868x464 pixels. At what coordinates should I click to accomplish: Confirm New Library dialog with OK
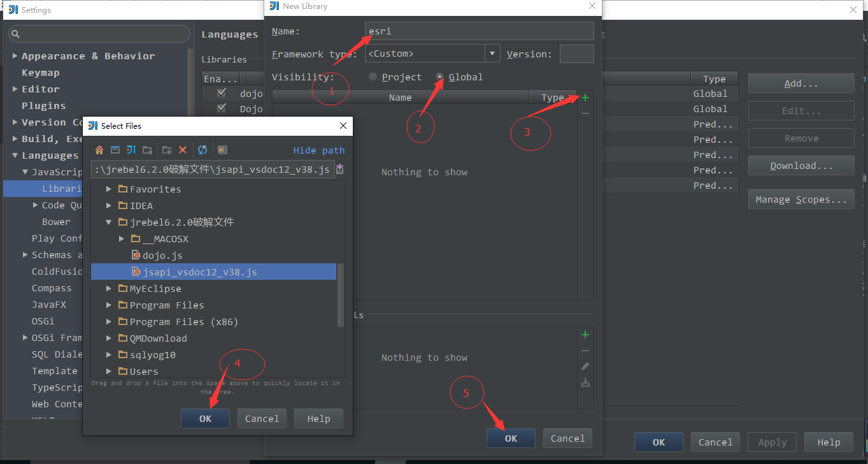coord(511,439)
